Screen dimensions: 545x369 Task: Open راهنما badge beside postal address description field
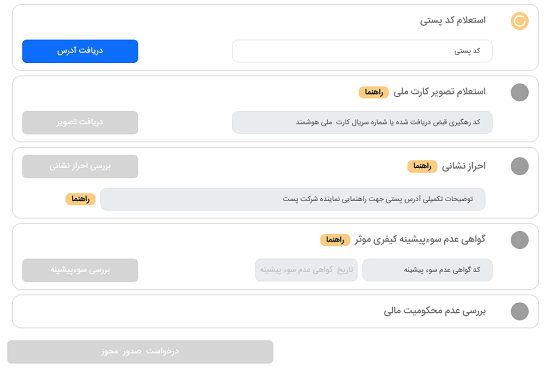coord(80,199)
